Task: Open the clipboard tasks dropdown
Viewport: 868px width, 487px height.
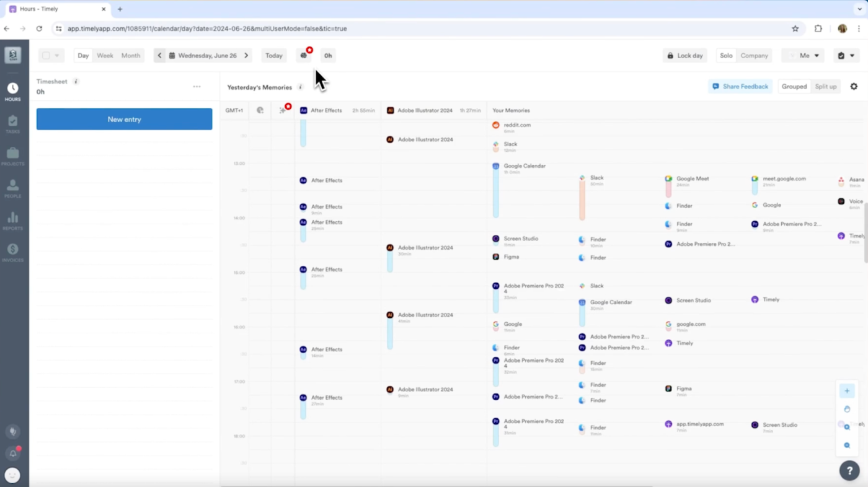Action: pyautogui.click(x=846, y=56)
